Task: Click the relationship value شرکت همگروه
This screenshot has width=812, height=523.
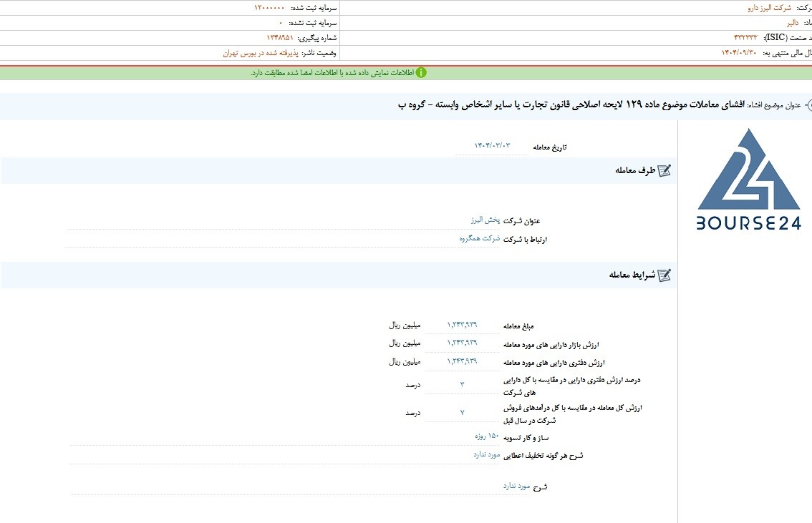Action: coord(480,238)
